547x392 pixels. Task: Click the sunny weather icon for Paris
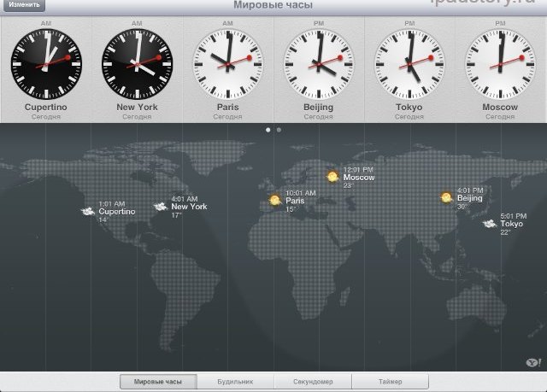pyautogui.click(x=275, y=200)
